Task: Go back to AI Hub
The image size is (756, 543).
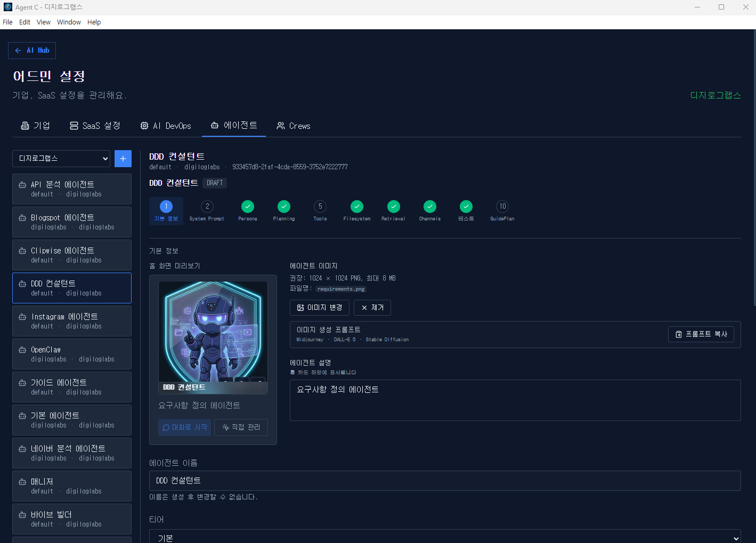Action: 32,51
